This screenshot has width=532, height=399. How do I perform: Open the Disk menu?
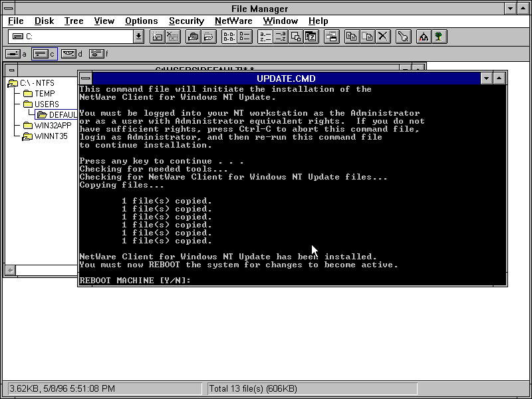44,21
